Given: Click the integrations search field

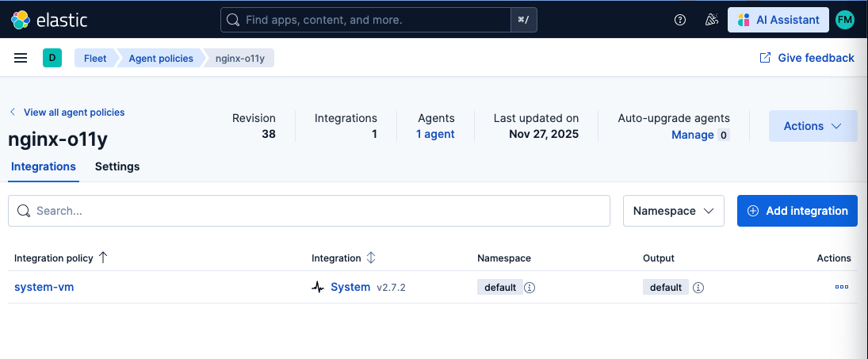Looking at the screenshot, I should [309, 211].
